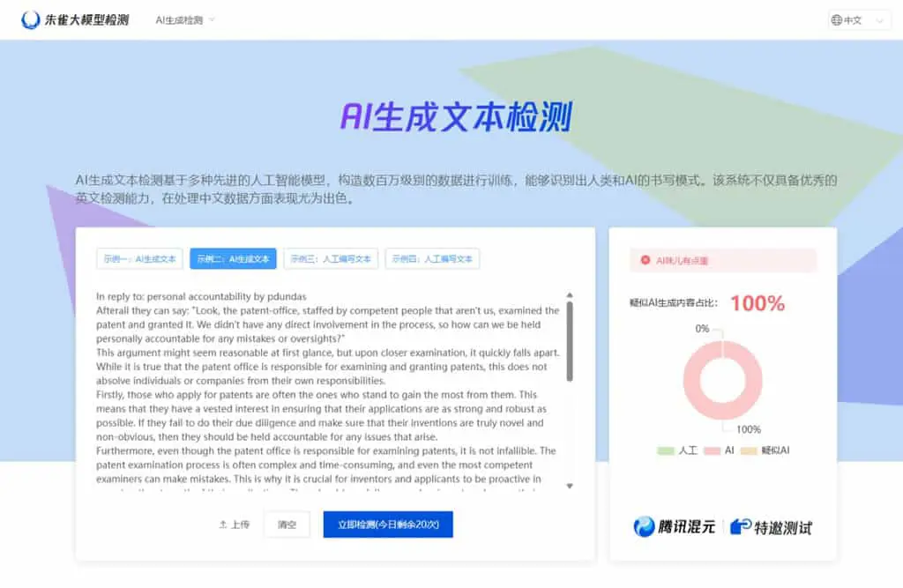Toggle the 人工 legend entry in chart
This screenshot has width=903, height=588.
click(676, 450)
